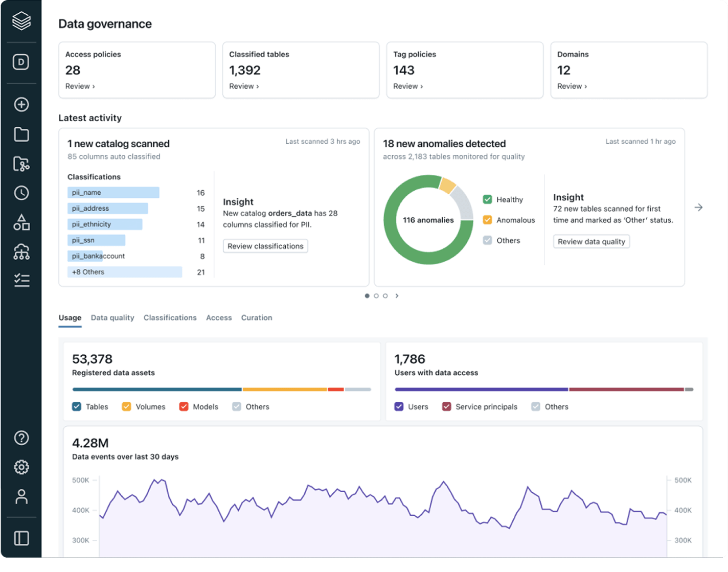Open the Recents clock icon

(x=21, y=193)
